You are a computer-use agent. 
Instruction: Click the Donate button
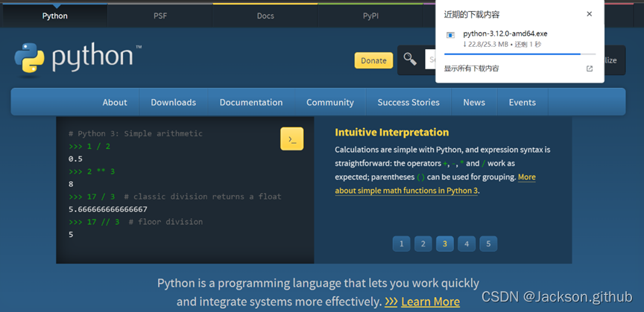[x=373, y=60]
